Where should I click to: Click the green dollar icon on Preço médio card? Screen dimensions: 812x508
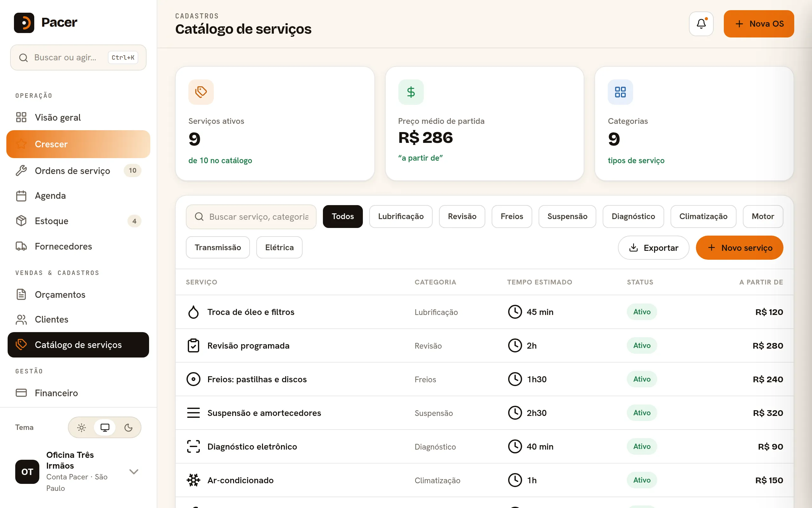pos(411,92)
